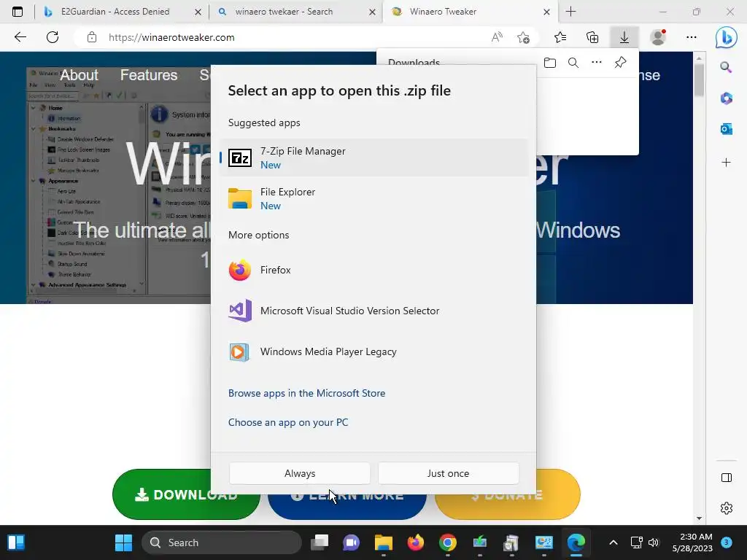The image size is (747, 560).
Task: Open Bing chat sidebar button
Action: coord(726,38)
